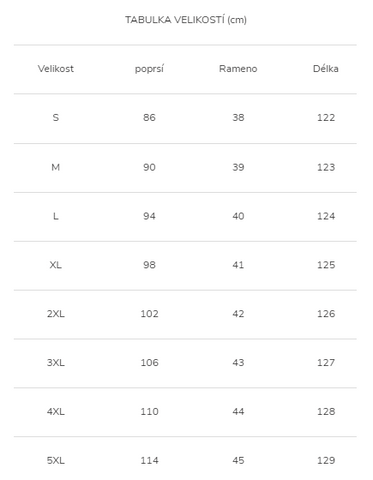373x480 pixels.
Task: Click length value 128 in 4XL row
Action: (x=326, y=411)
